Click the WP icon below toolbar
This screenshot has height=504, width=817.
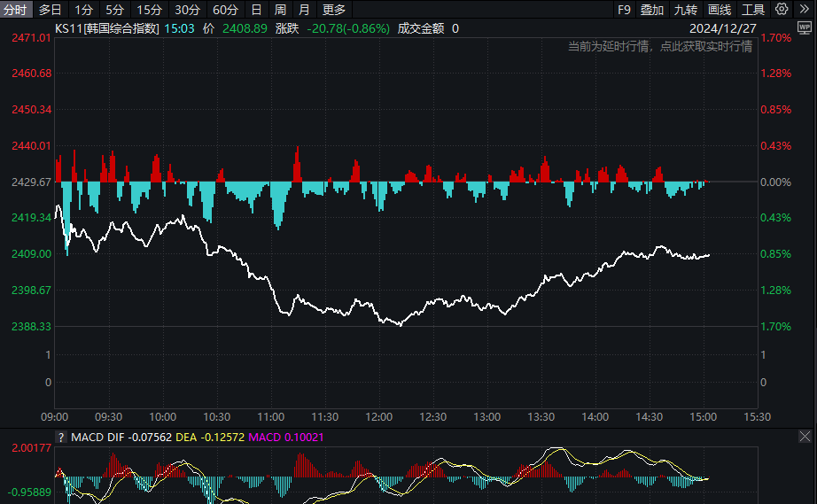point(805,27)
